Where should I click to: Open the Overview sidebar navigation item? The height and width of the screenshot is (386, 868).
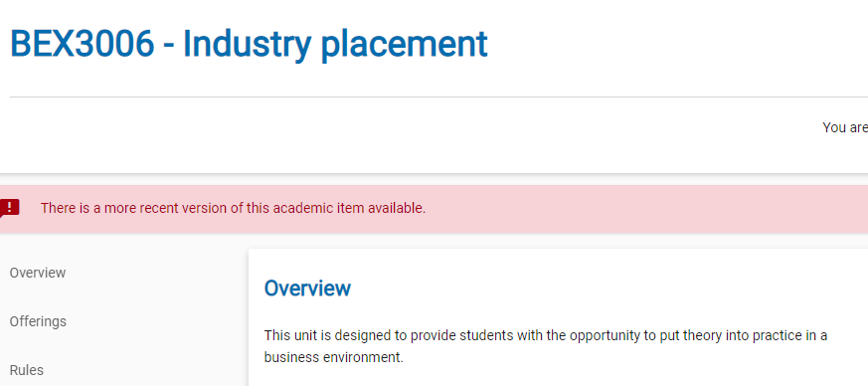pos(38,273)
